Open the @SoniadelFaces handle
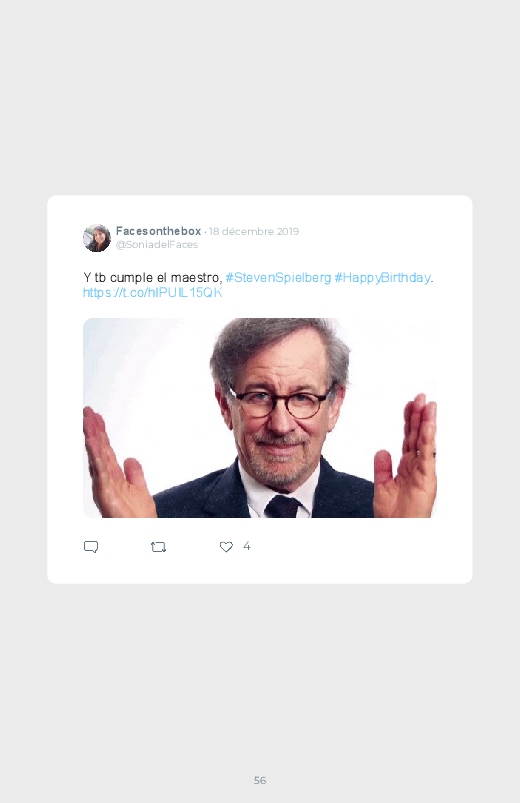Viewport: 520px width, 803px height. [x=157, y=245]
